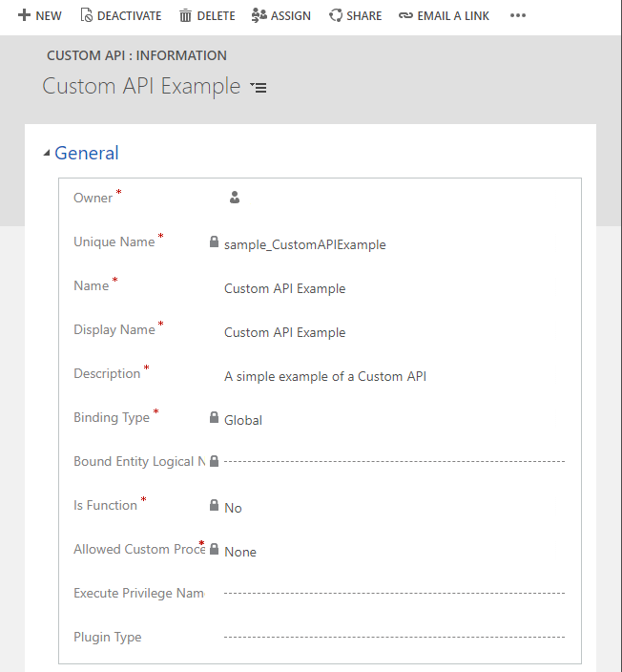
Task: Click the Share circular icon
Action: pos(336,15)
